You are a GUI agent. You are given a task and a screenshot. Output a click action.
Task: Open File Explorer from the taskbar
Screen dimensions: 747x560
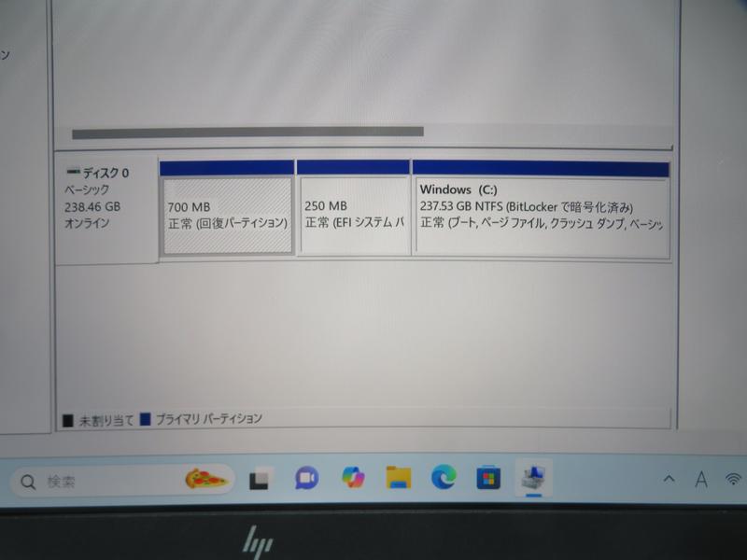point(399,477)
